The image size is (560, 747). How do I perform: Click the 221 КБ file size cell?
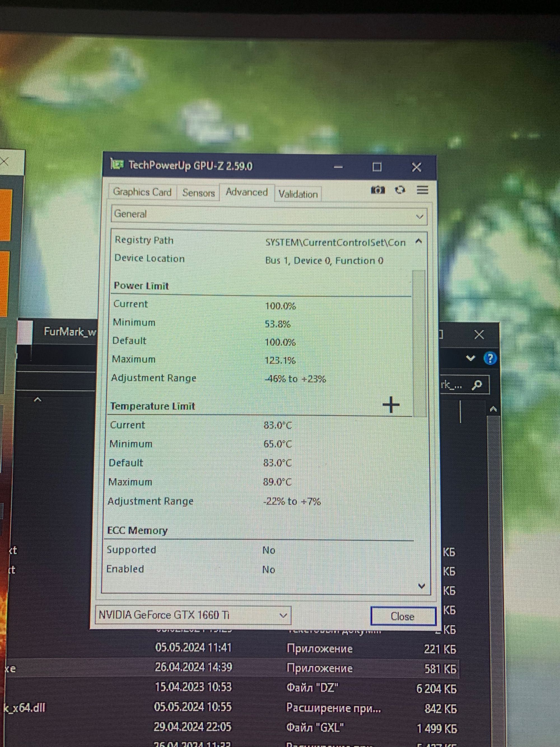(440, 649)
